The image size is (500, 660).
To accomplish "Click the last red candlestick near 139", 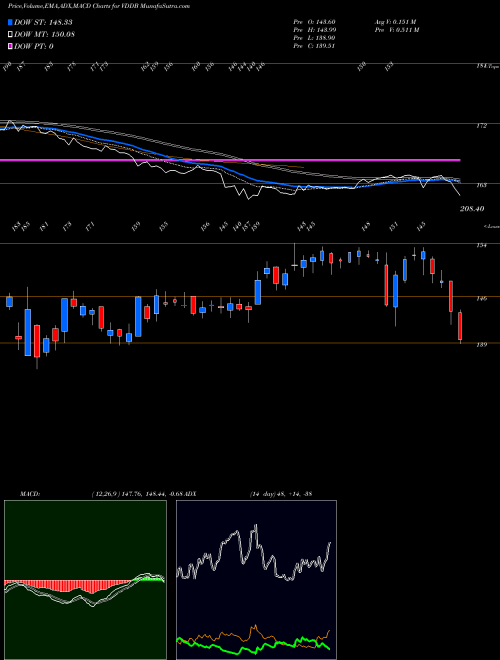I will (460, 327).
